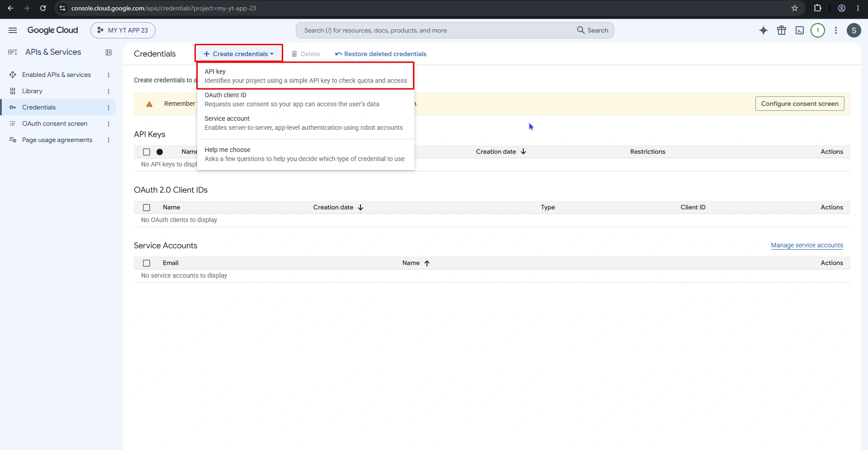Image resolution: width=868 pixels, height=450 pixels.
Task: Open more options for OAuth consent screen
Action: [x=109, y=124]
